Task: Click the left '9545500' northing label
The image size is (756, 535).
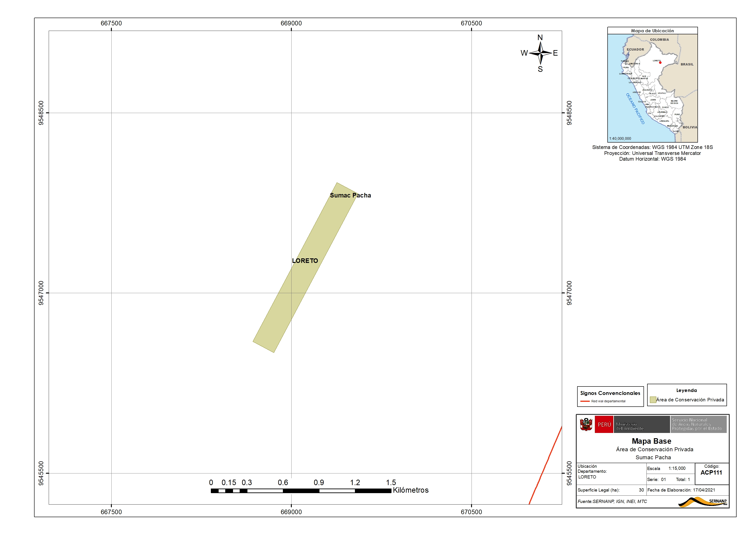Action: pos(41,473)
